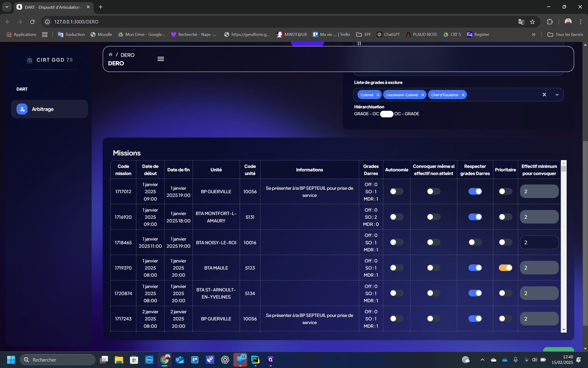
Task: Toggle Autonomie for mission 1719370
Action: (x=396, y=268)
